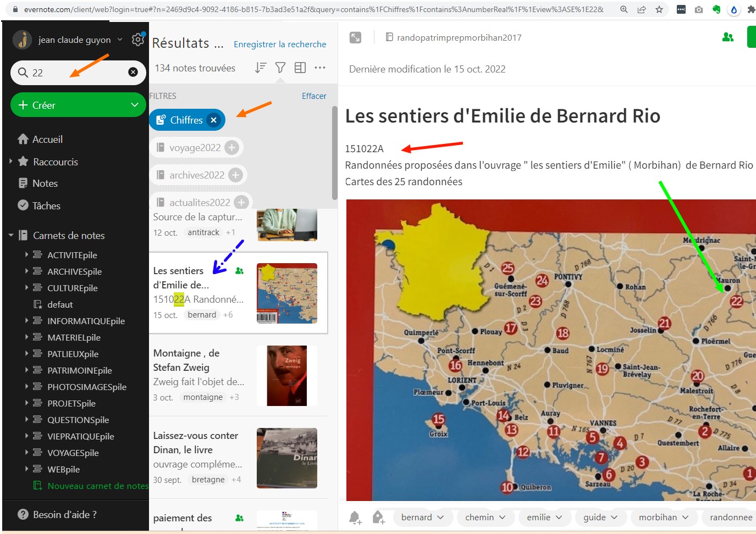
Task: Click the montagne tag on Zweig note
Action: coord(203,397)
